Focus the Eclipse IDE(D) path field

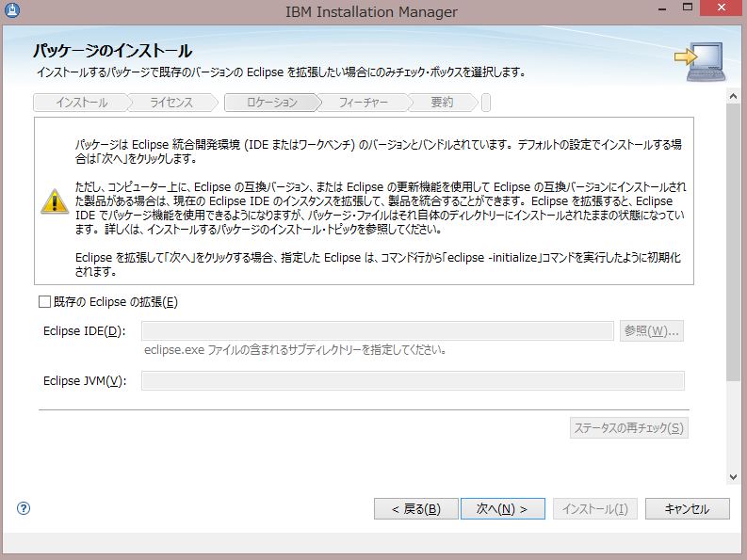[x=378, y=330]
